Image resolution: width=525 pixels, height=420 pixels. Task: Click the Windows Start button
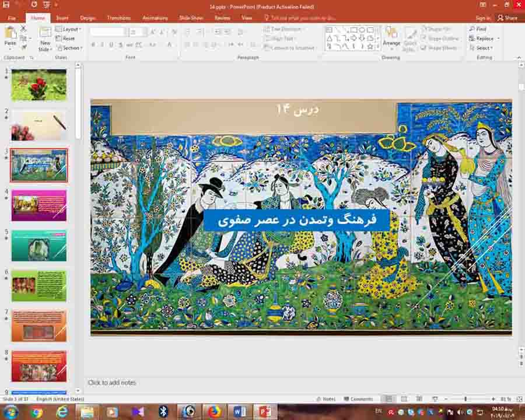[10, 412]
